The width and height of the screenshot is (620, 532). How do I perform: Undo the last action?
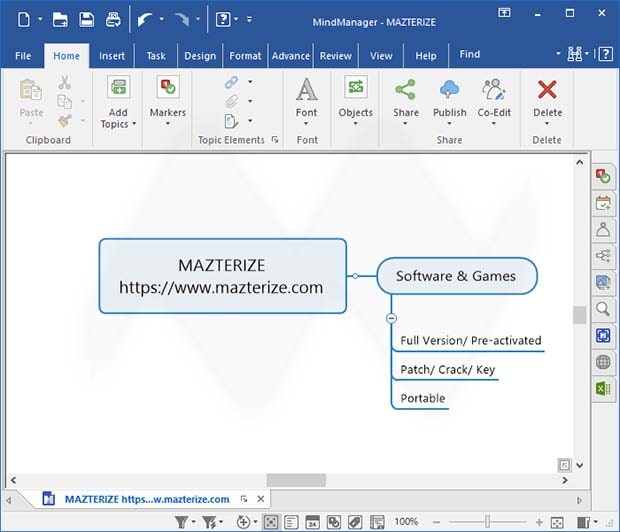tap(145, 19)
